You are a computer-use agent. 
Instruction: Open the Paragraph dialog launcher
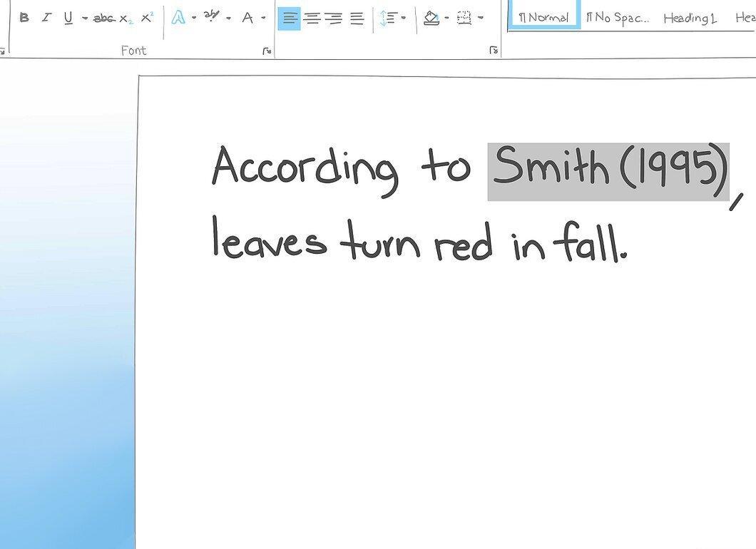point(494,50)
